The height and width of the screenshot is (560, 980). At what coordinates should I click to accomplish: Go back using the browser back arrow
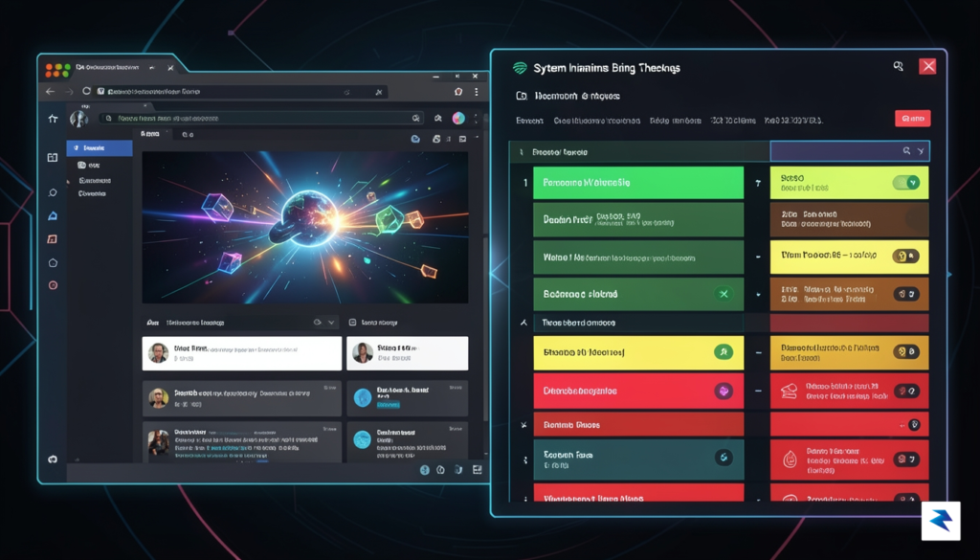click(x=50, y=91)
